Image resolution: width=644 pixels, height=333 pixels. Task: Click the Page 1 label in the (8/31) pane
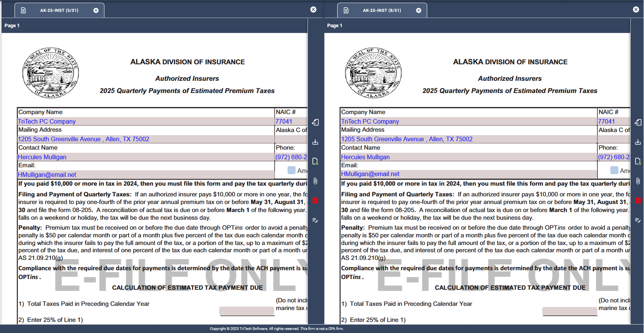[x=335, y=26]
